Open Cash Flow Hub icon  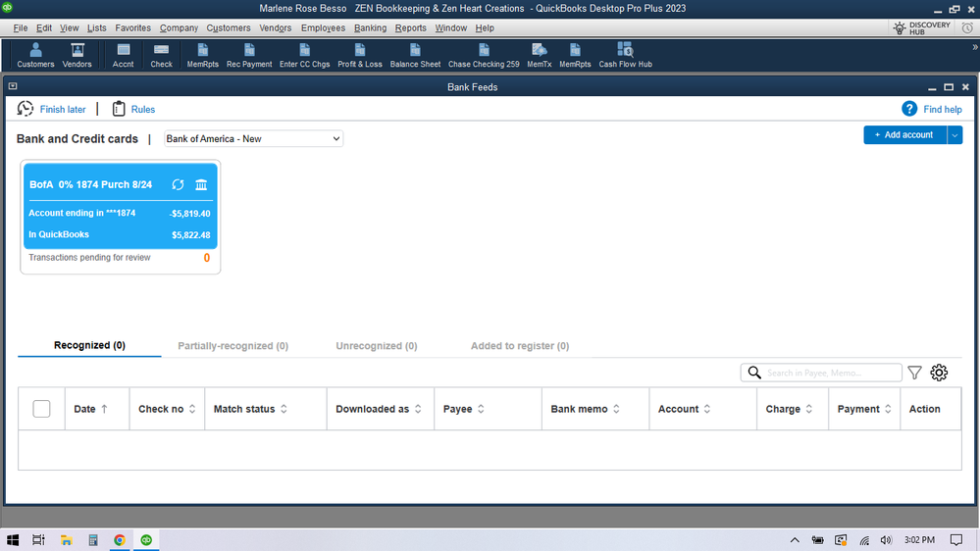(x=625, y=55)
